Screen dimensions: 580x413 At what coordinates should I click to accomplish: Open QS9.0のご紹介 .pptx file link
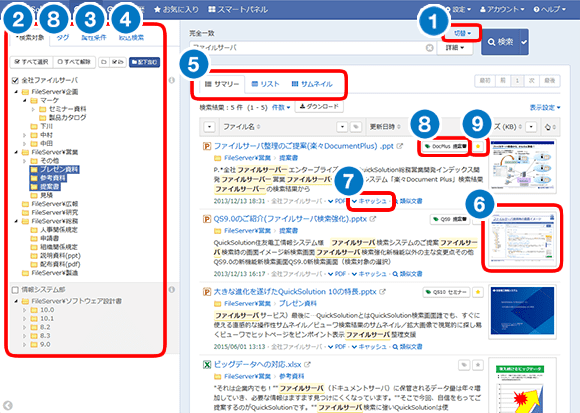[290, 219]
